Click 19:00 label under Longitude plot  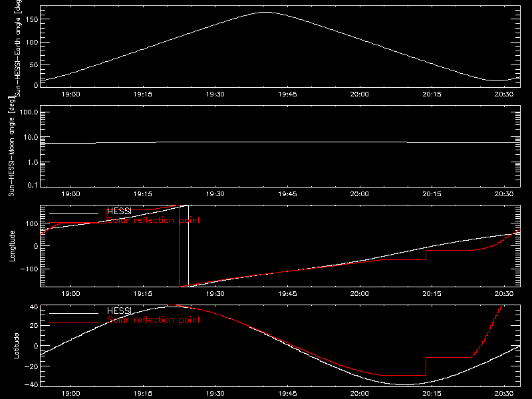70,293
